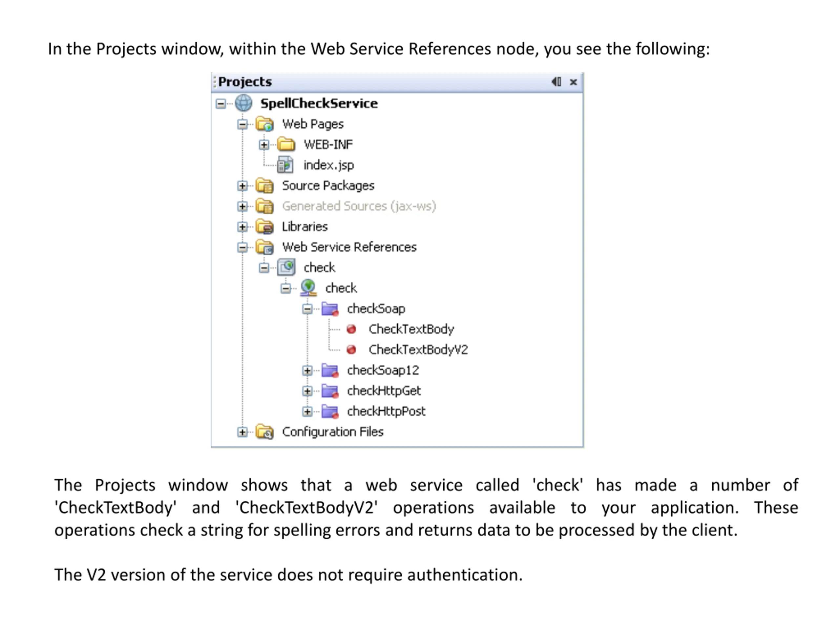Select the Libraries label
The image size is (840, 630).
pos(304,227)
